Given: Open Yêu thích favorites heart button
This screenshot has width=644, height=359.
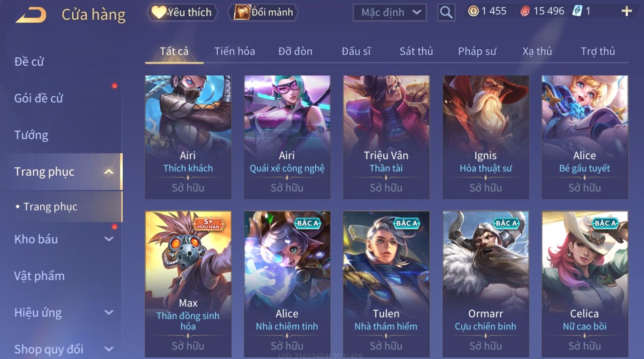Looking at the screenshot, I should pos(182,12).
